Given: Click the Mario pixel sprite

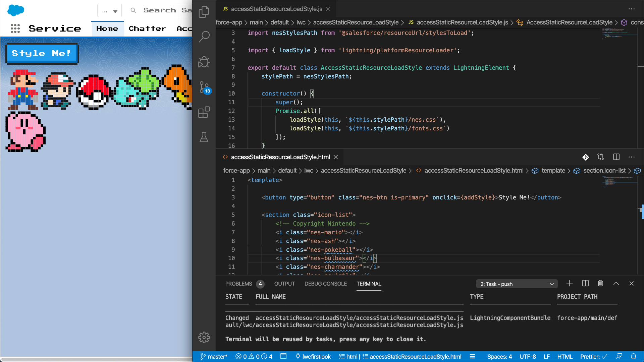Looking at the screenshot, I should click(x=23, y=90).
